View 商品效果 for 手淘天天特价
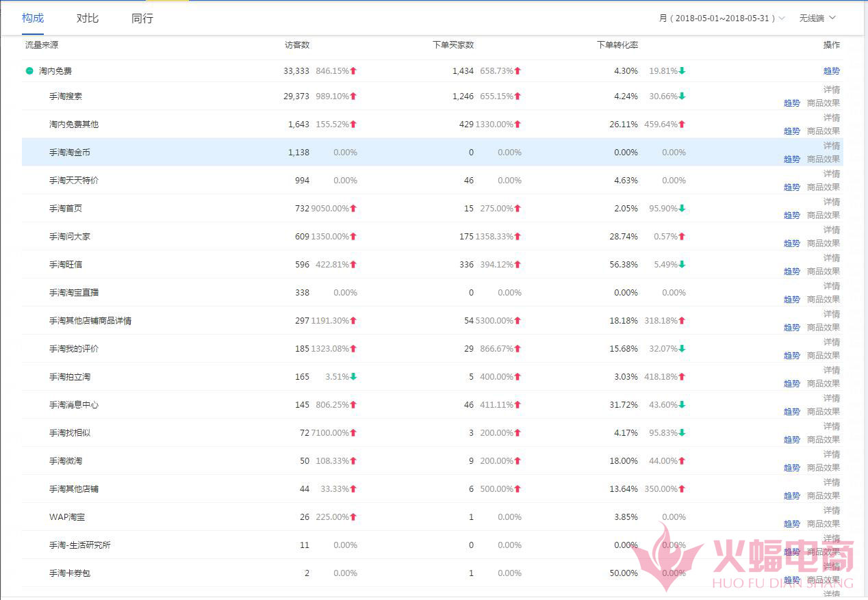The width and height of the screenshot is (868, 600). tap(824, 187)
